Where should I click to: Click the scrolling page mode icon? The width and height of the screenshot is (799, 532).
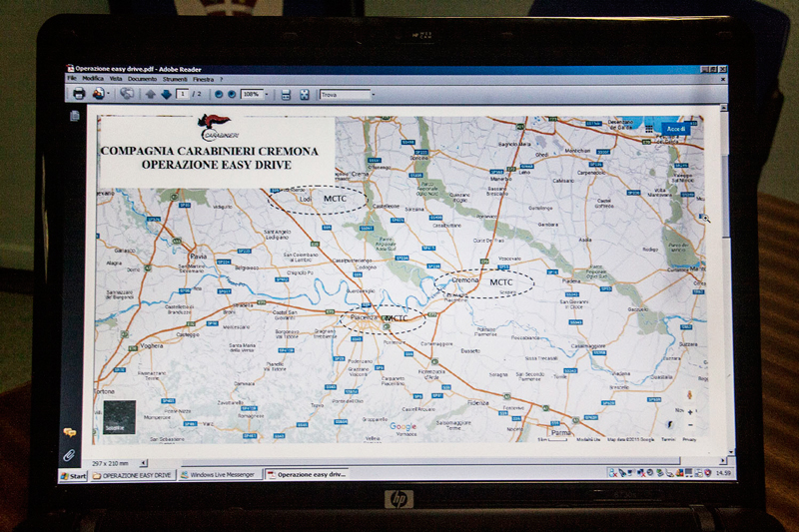click(x=286, y=94)
